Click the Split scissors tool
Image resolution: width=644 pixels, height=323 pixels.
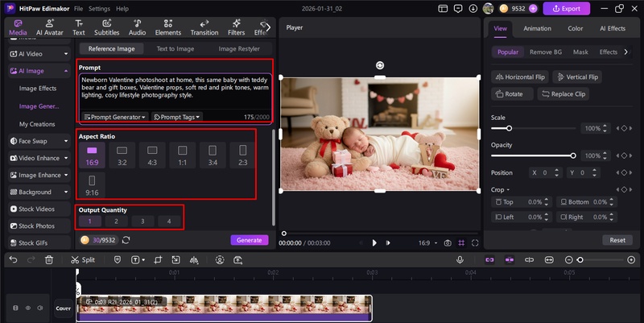83,259
